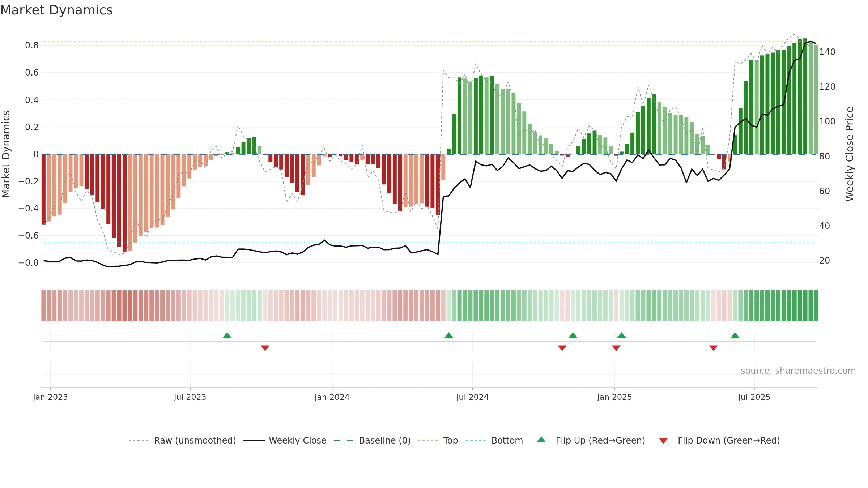
Task: Toggle the Raw (unsmoothed) legend entry
Action: tap(182, 440)
